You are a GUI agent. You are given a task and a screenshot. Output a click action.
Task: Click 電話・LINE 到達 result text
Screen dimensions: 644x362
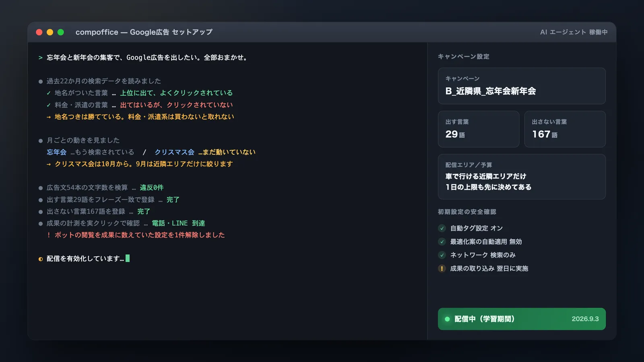pyautogui.click(x=178, y=223)
